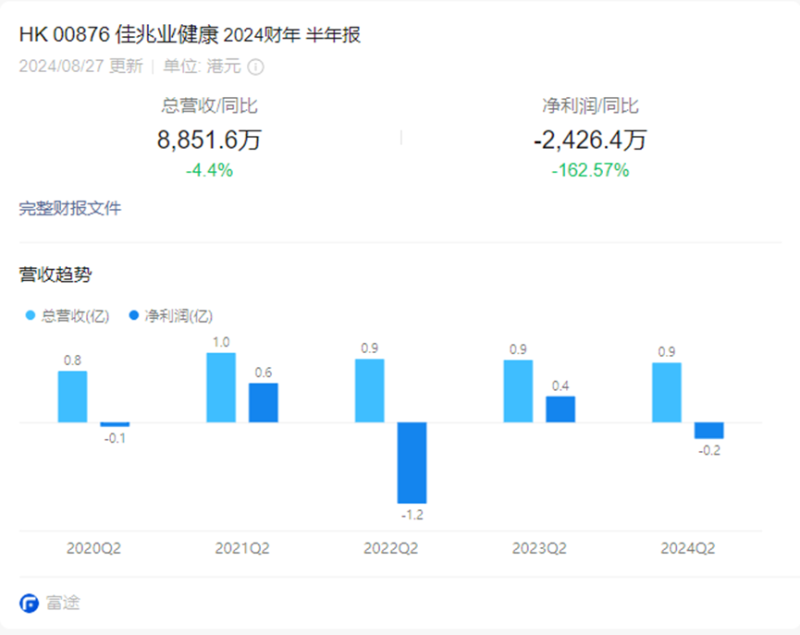Select the 2021Q2 revenue bar labeled 1.0
800x635 pixels.
pos(221,387)
